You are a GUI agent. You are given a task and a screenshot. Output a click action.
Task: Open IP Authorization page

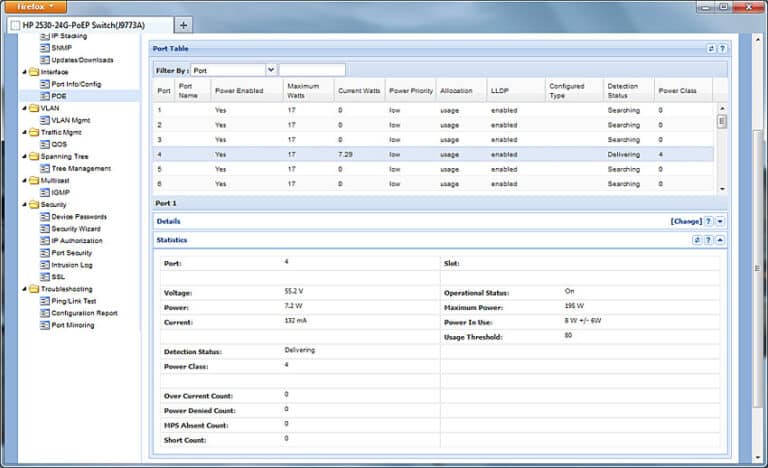tap(77, 240)
